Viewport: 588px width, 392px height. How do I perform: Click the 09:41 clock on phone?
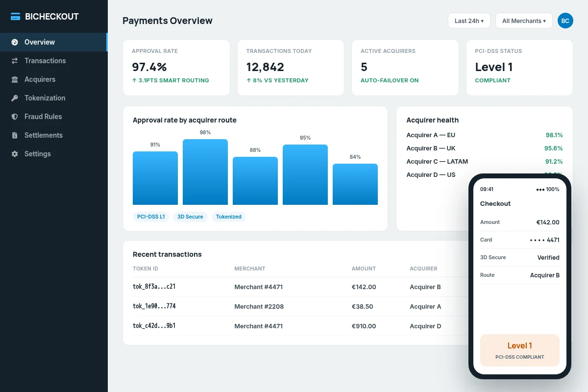click(487, 189)
